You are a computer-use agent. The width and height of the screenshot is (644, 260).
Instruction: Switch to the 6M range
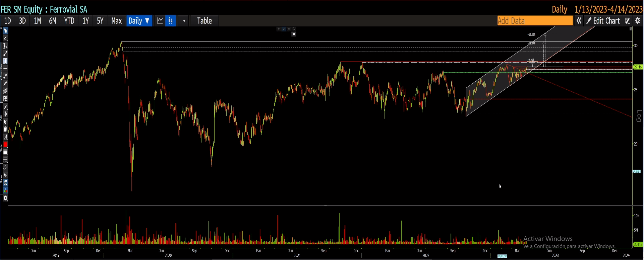53,21
